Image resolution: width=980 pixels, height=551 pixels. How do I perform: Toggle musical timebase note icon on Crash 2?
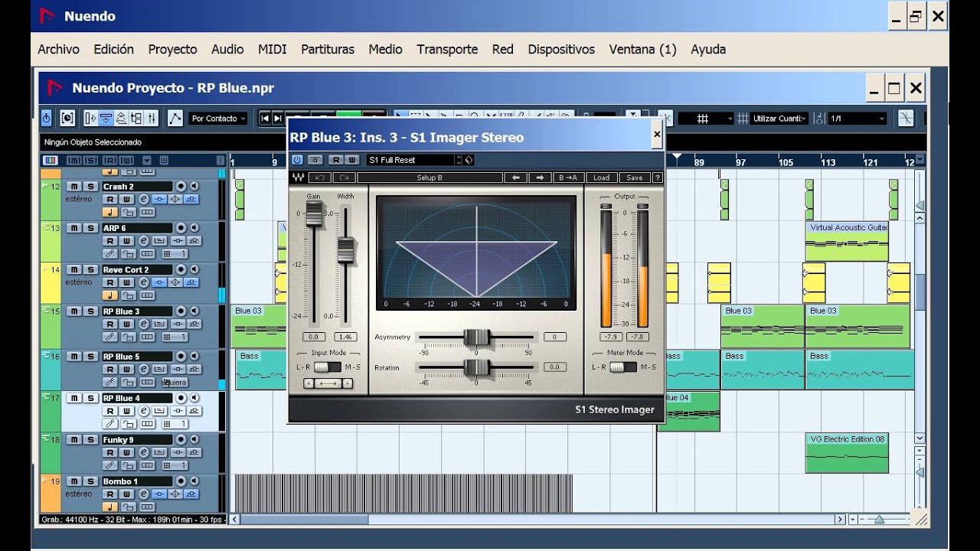(110, 212)
